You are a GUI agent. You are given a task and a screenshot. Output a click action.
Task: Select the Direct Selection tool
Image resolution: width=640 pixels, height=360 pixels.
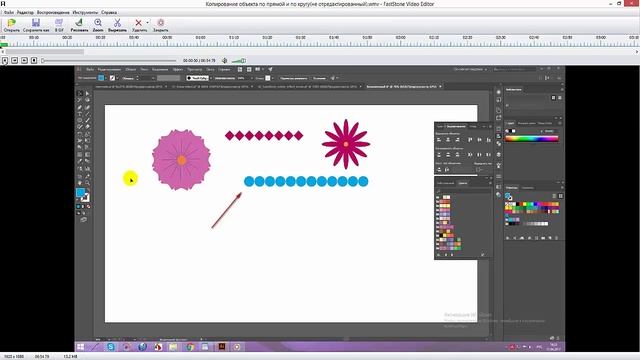click(x=87, y=93)
